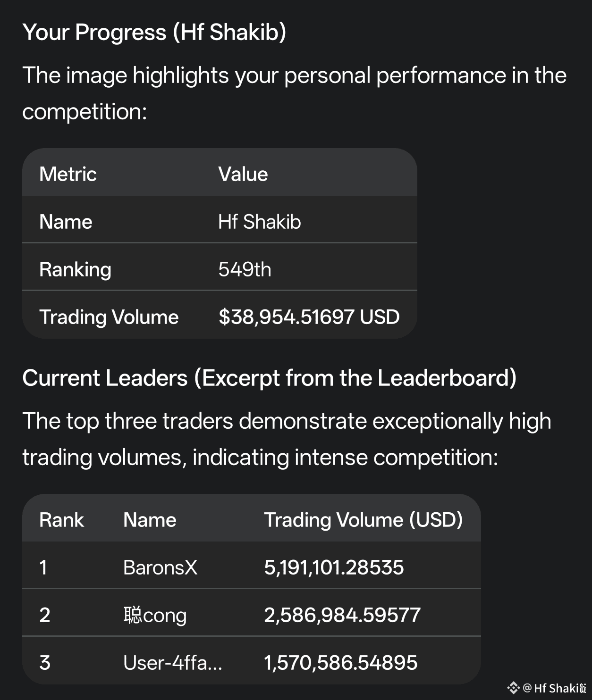Click the Binance logo icon in watermark
Viewport: 592px width, 700px height.
coord(513,688)
